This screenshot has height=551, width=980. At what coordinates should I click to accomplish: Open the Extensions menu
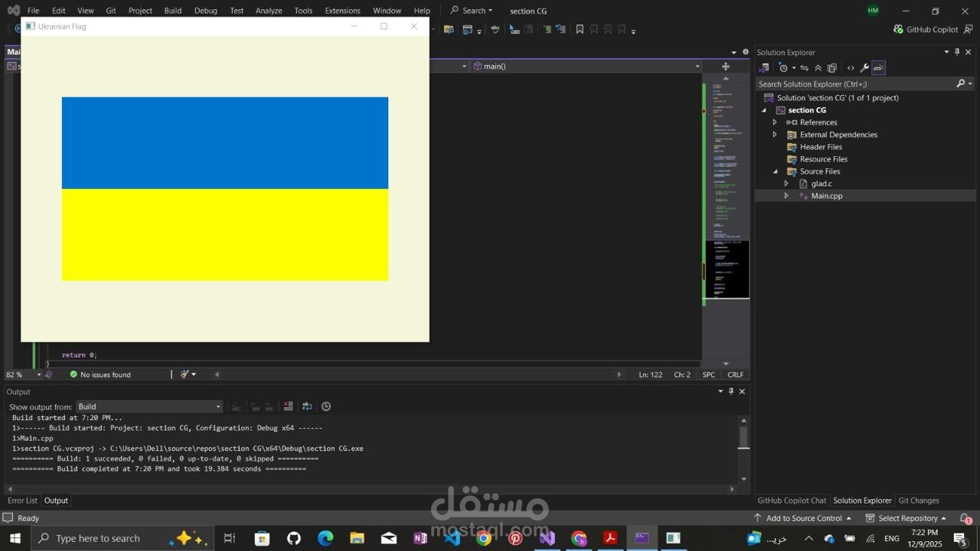pyautogui.click(x=342, y=11)
